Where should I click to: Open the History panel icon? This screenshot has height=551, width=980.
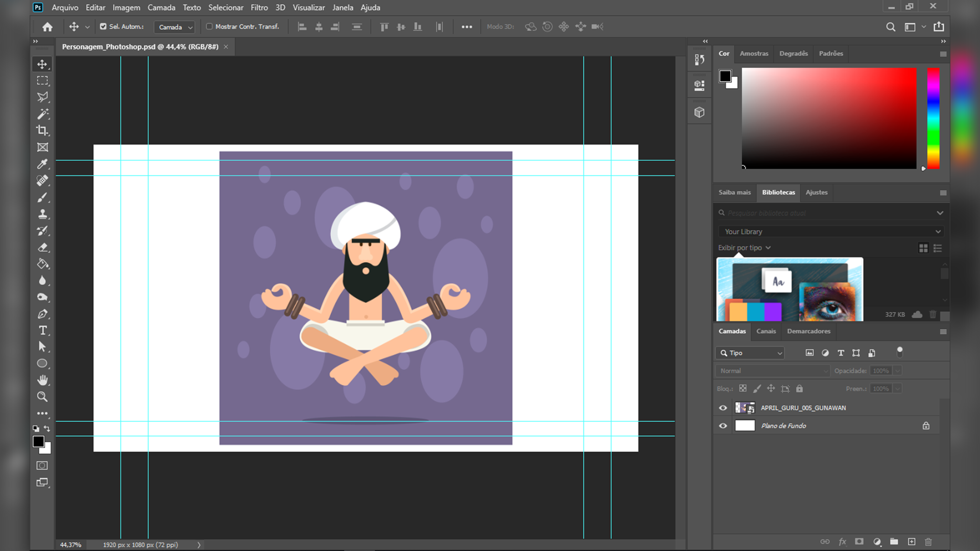click(699, 60)
